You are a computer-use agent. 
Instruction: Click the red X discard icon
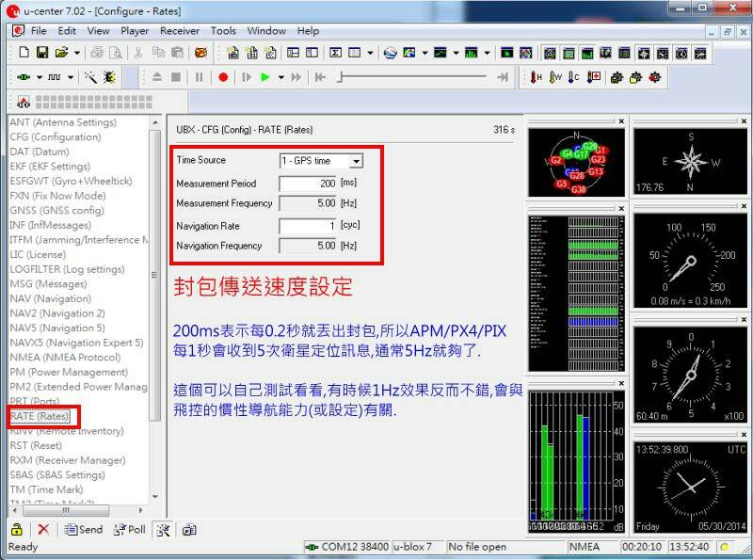point(43,530)
